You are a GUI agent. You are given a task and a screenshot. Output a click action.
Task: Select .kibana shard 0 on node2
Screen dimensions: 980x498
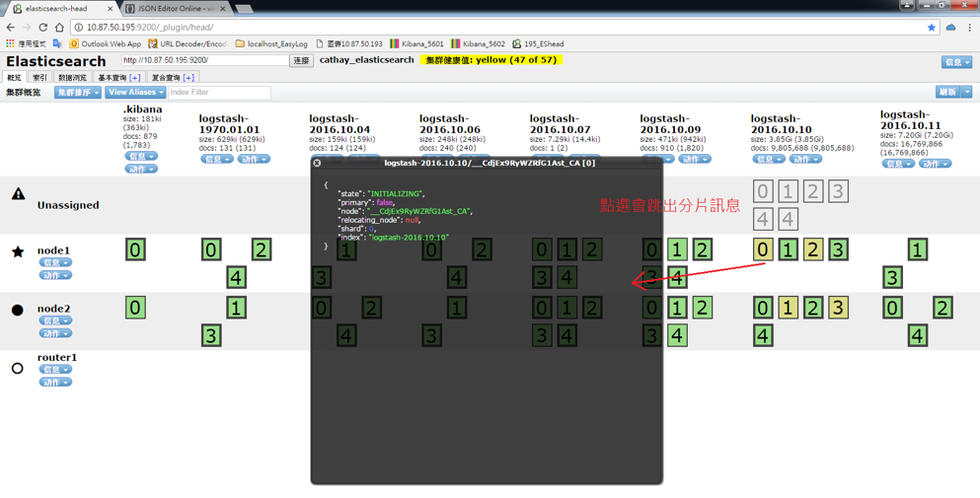pyautogui.click(x=135, y=308)
